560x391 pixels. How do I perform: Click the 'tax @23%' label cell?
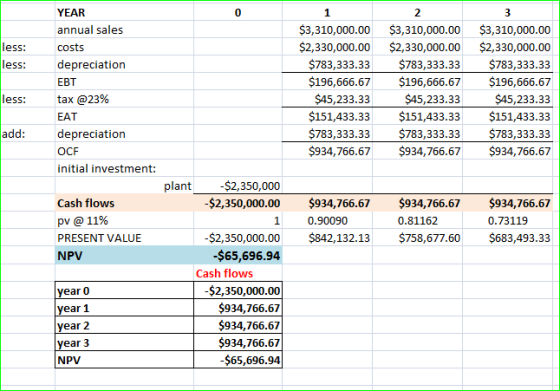tap(124, 99)
